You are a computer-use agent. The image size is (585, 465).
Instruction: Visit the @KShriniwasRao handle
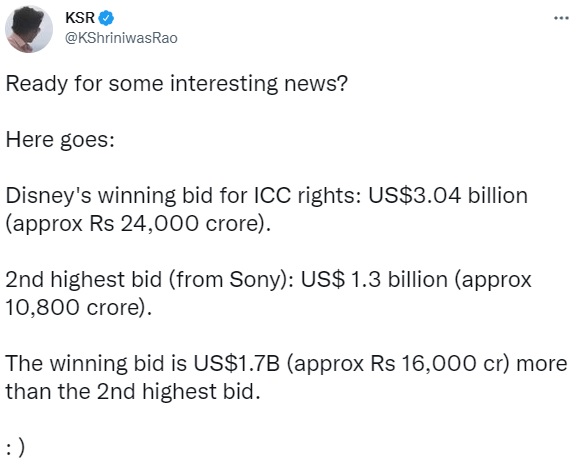pyautogui.click(x=121, y=38)
